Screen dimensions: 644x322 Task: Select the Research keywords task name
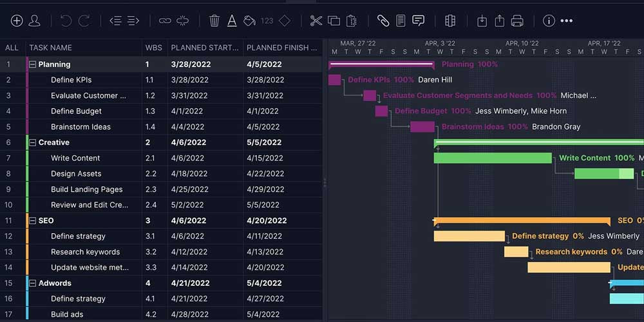pos(86,252)
